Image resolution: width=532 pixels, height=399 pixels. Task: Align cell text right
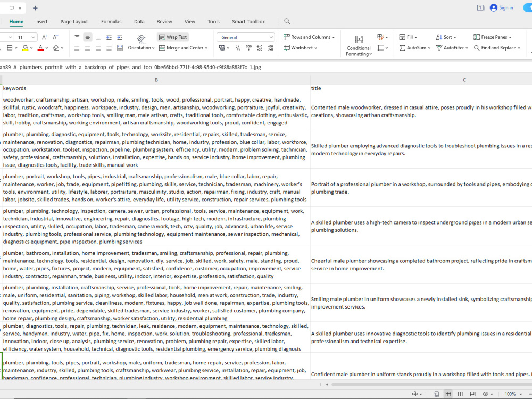pyautogui.click(x=98, y=48)
